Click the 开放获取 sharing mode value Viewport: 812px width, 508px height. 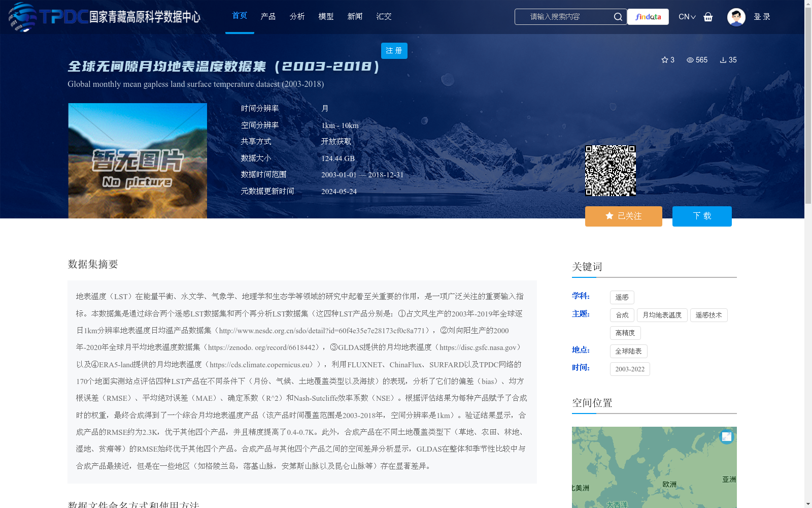336,141
